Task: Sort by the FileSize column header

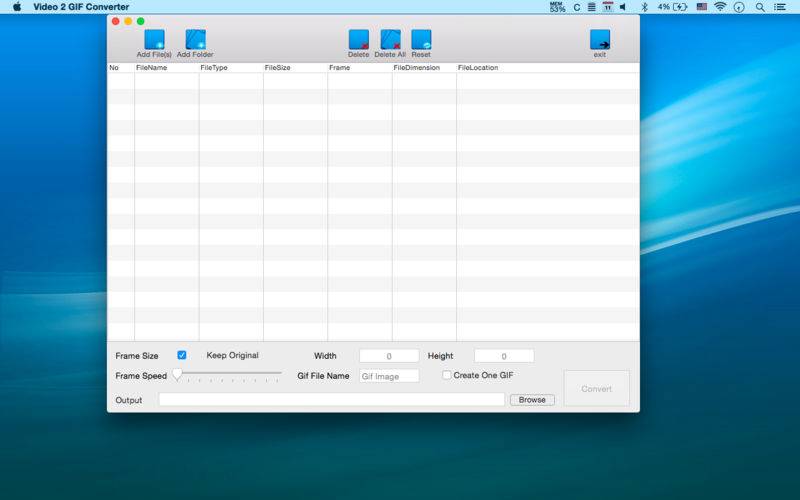Action: coord(295,67)
